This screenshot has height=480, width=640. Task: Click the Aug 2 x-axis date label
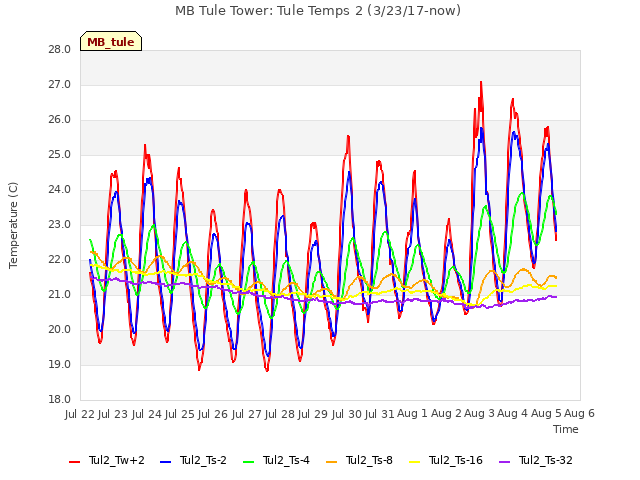[x=446, y=414]
